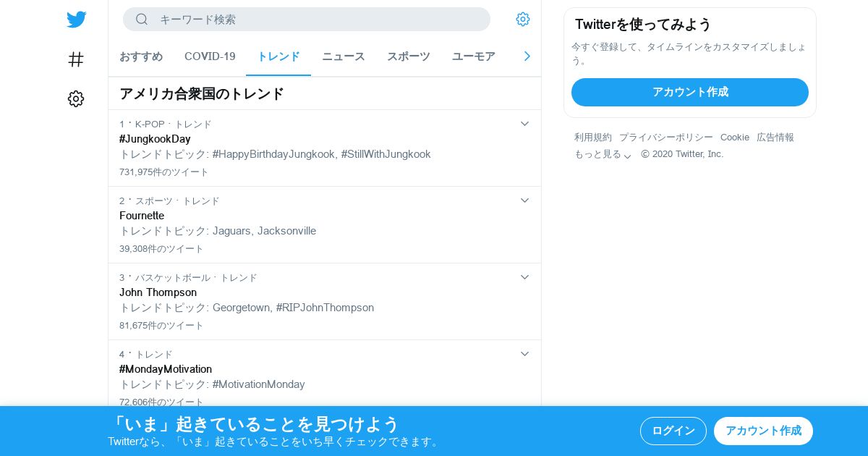Expand もっと見る footer menu
Image resolution: width=868 pixels, height=456 pixels.
point(603,154)
